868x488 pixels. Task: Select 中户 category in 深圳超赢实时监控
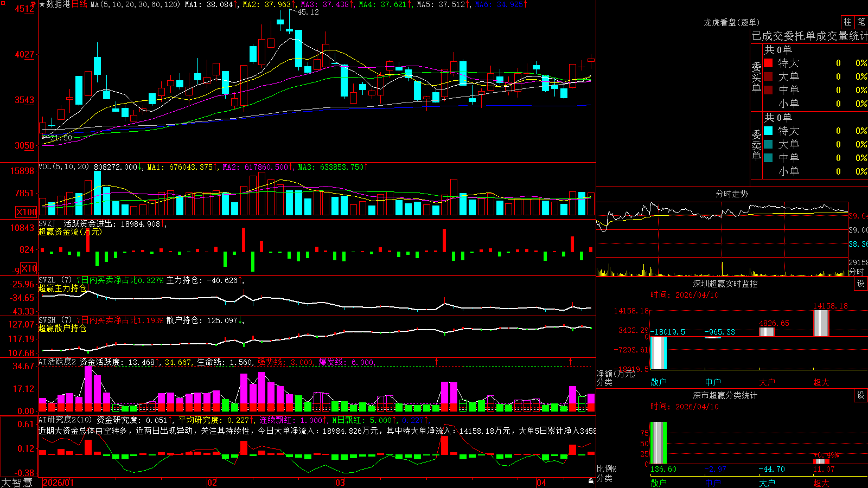click(x=713, y=382)
